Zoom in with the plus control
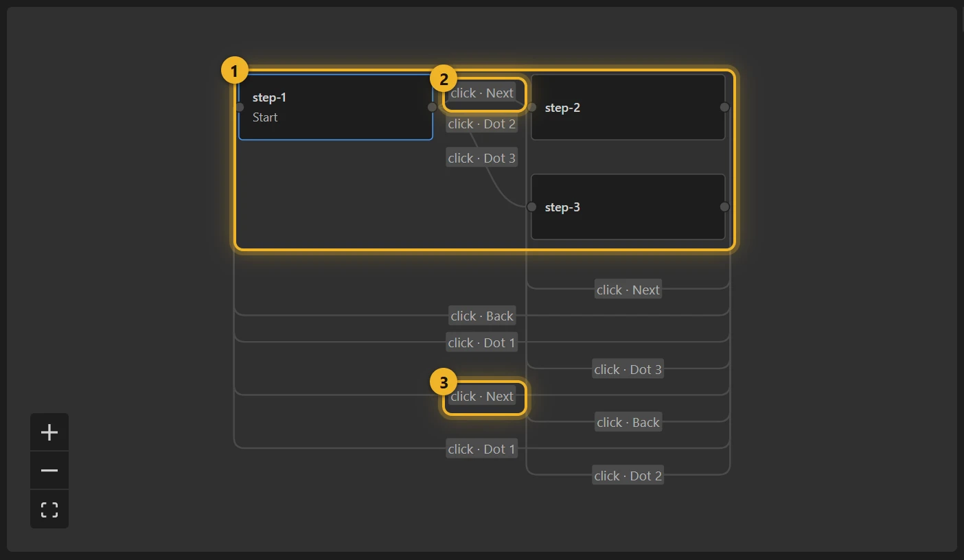 49,432
